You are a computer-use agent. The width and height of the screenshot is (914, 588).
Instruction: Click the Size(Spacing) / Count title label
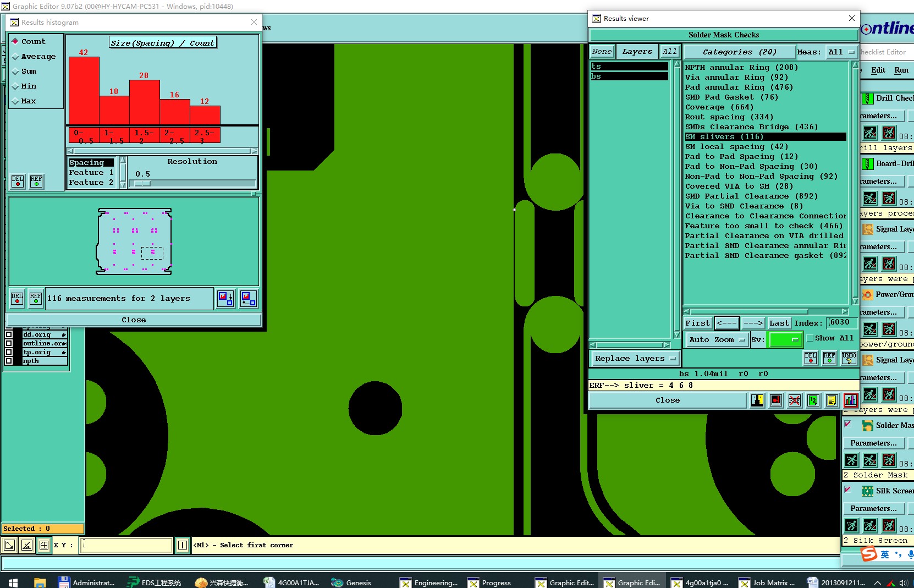click(x=162, y=43)
